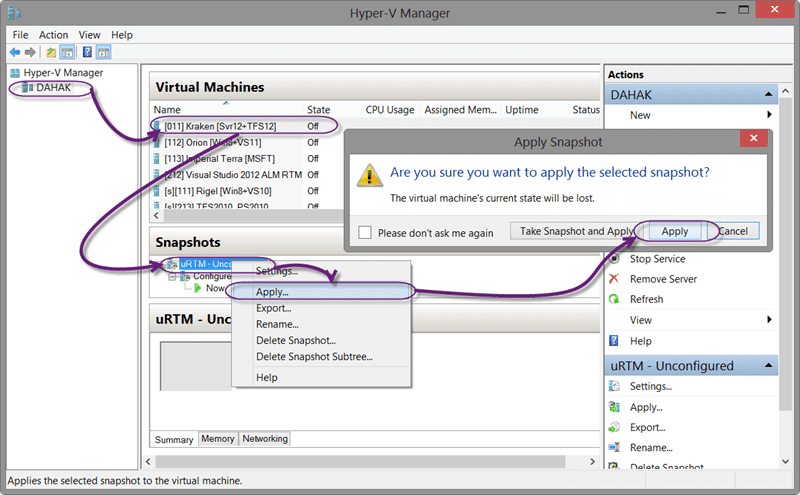
Task: Toggle the Action pane toolbar icon
Action: [x=104, y=52]
